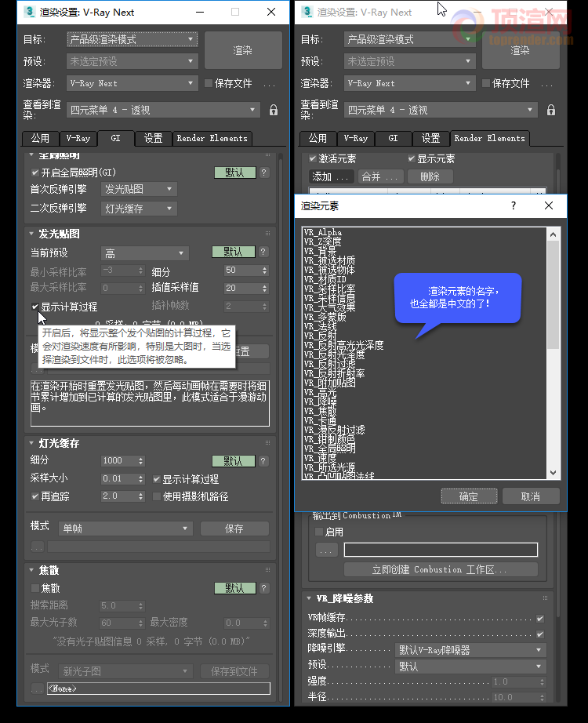Collapse the VR_降噪参数 rollout

pos(309,598)
